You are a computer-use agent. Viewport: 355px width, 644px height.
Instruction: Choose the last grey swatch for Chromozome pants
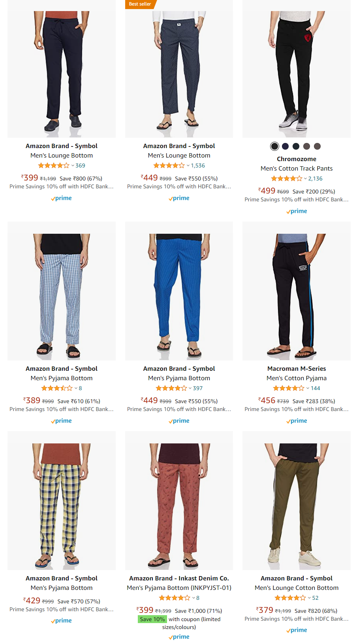pos(317,146)
